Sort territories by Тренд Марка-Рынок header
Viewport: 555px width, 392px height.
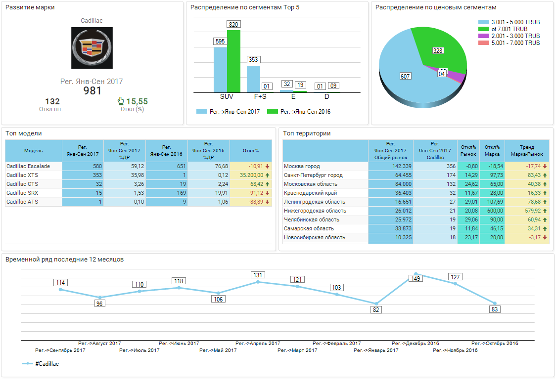pos(527,151)
